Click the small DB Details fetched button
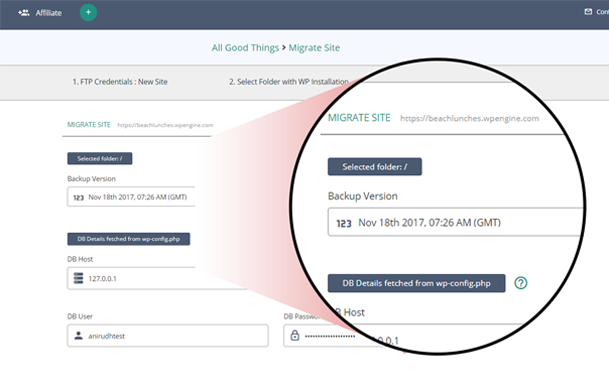 pos(129,239)
